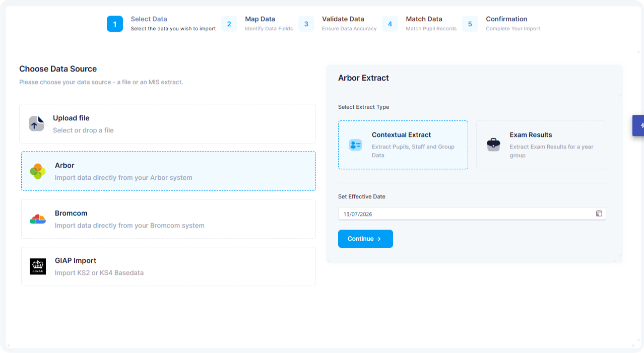This screenshot has width=644, height=353.
Task: Click 'Import data directly from your Bromcom system'
Action: (130, 226)
